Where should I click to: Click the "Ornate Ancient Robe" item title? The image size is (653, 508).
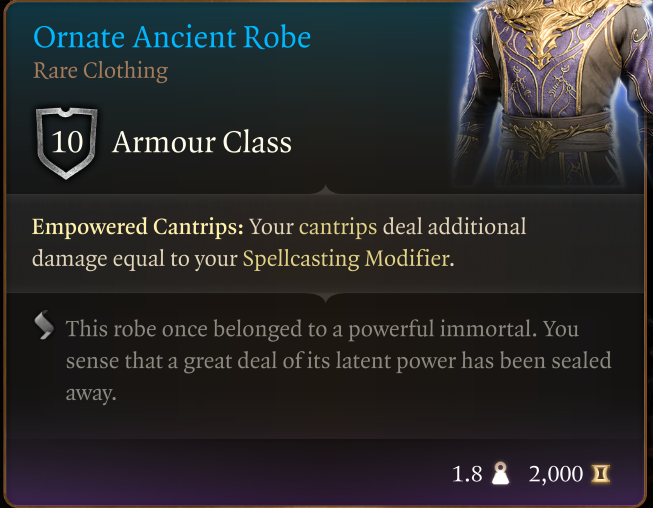pos(172,38)
